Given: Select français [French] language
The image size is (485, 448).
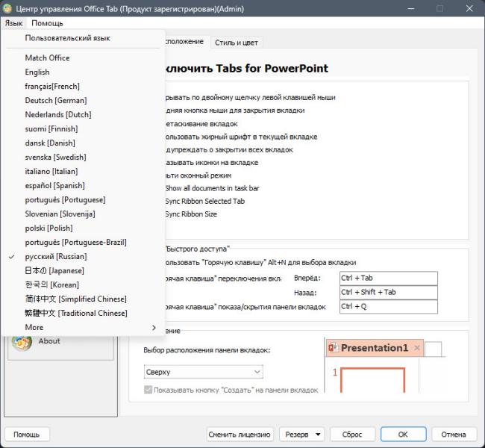Looking at the screenshot, I should tap(83, 87).
